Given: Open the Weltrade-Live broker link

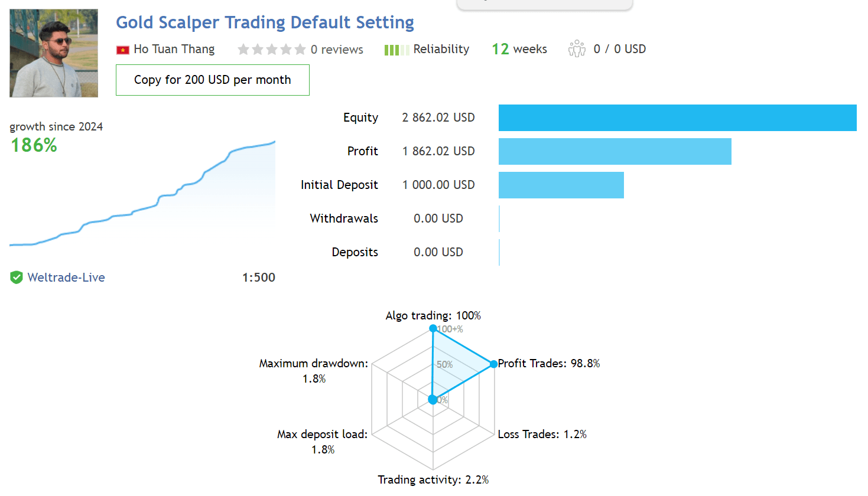Looking at the screenshot, I should point(66,278).
